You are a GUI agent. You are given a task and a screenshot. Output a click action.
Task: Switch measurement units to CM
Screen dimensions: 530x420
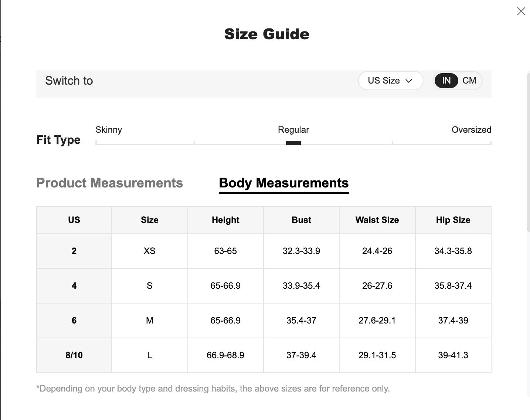(x=469, y=81)
